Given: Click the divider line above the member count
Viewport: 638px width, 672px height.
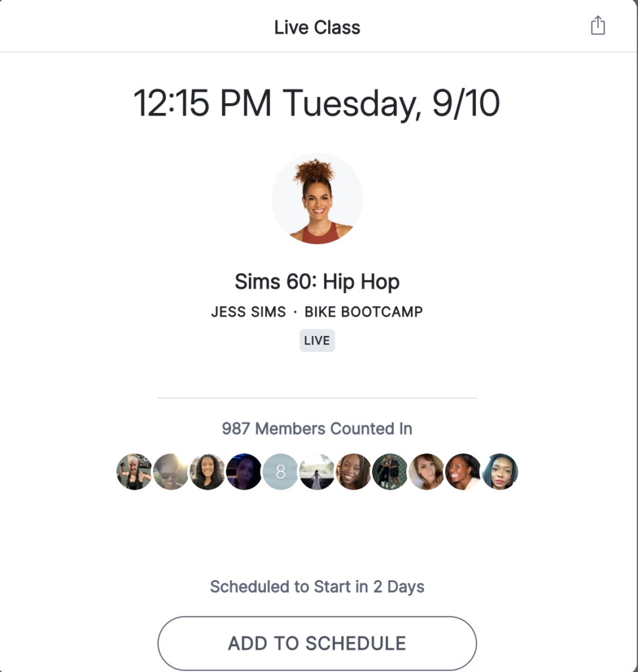Looking at the screenshot, I should (x=317, y=396).
